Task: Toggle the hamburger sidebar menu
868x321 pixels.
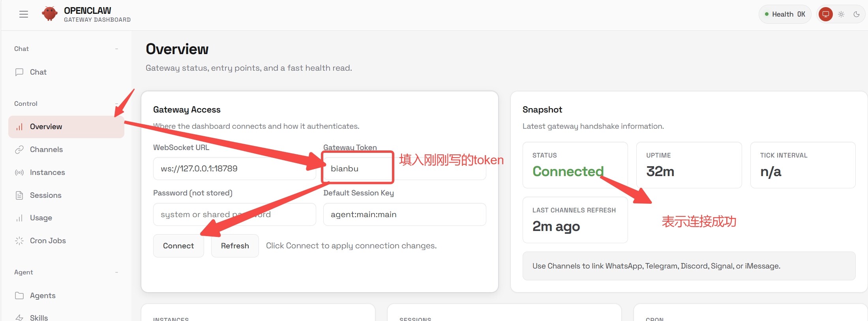Action: click(24, 14)
